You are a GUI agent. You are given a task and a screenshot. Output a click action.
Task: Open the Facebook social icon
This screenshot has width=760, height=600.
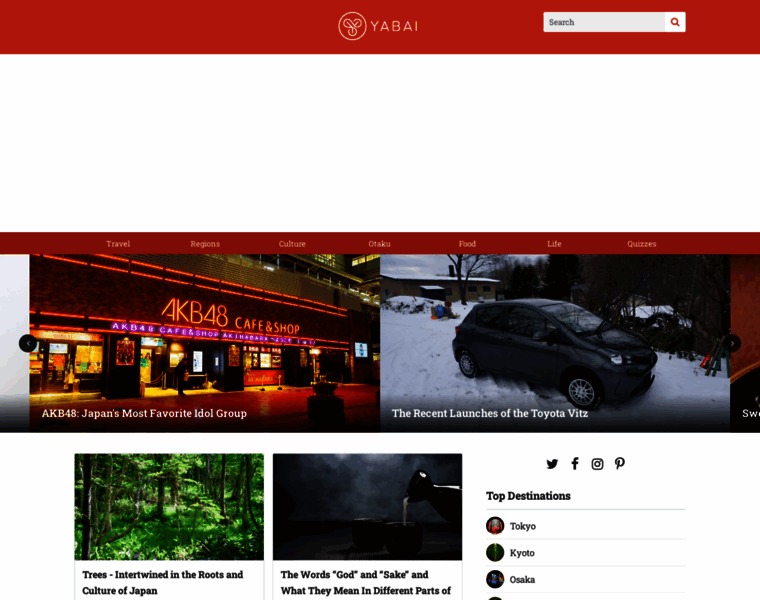[x=575, y=464]
